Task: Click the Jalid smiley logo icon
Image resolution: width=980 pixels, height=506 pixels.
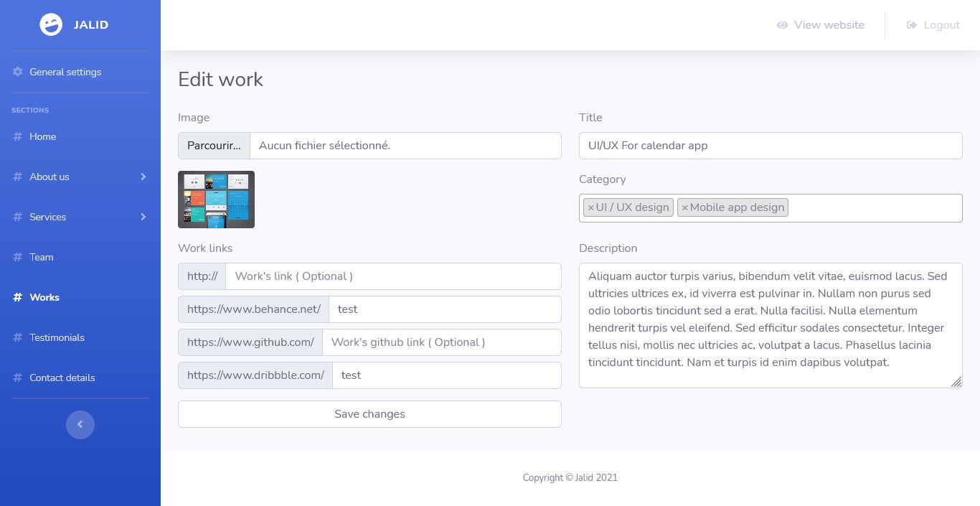Action: pyautogui.click(x=51, y=24)
